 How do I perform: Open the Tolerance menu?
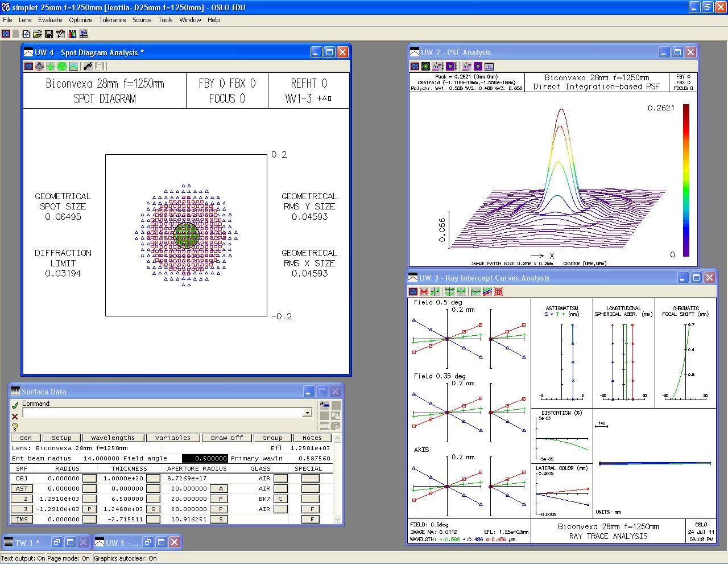point(113,20)
